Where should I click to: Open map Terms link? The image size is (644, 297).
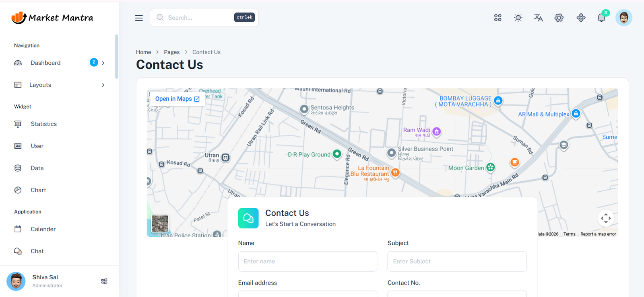(569, 234)
